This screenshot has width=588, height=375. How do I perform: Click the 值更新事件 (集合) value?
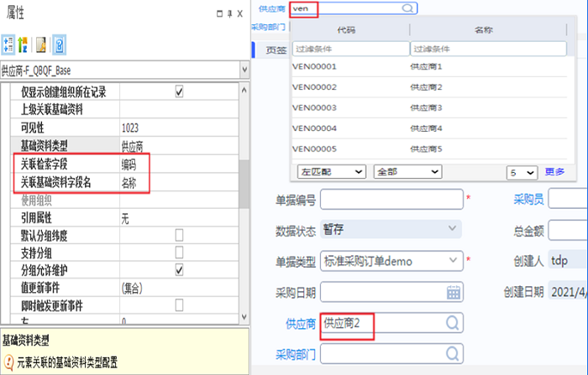pos(132,288)
